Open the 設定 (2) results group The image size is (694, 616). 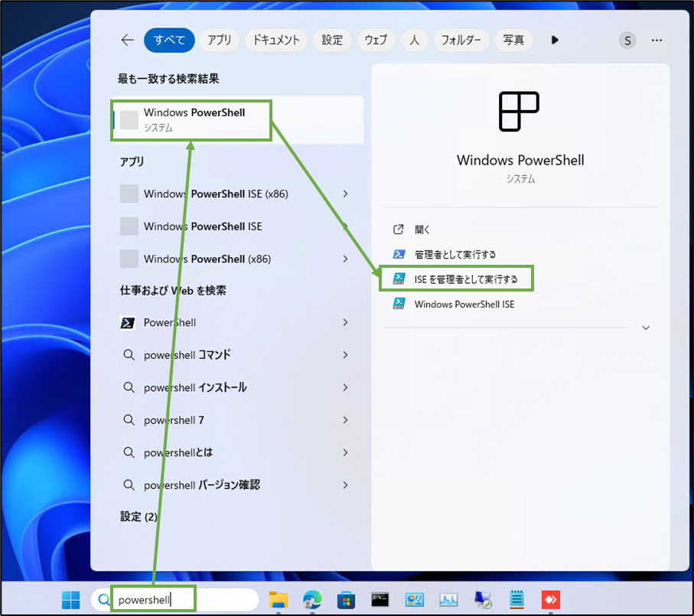click(138, 517)
